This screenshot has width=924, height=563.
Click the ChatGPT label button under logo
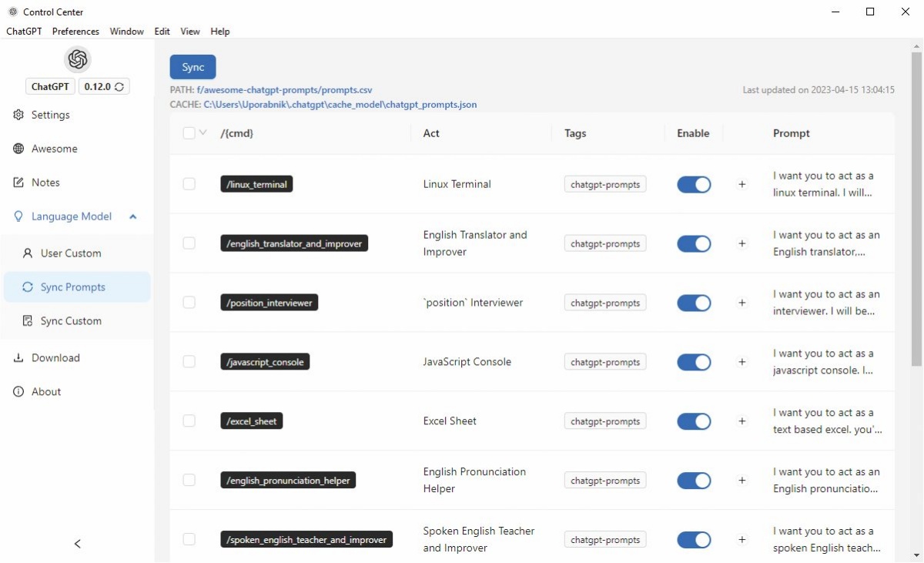(x=50, y=87)
